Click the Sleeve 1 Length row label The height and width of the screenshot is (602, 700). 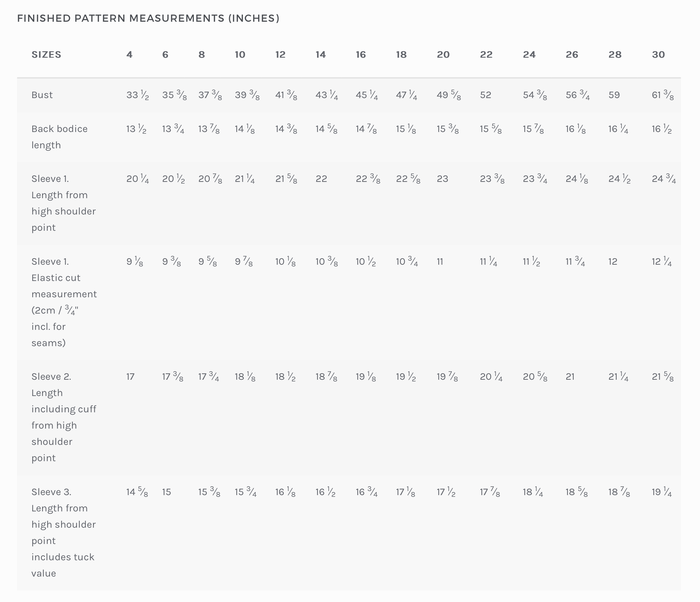point(63,203)
